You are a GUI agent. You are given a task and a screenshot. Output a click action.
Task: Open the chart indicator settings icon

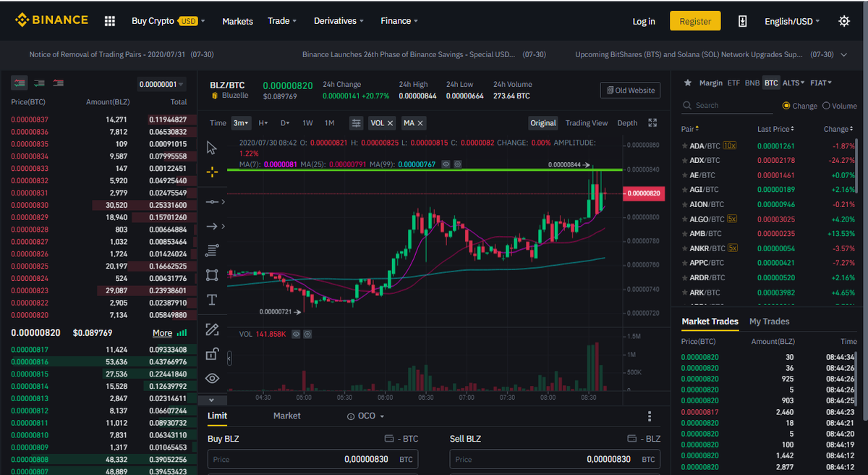tap(356, 123)
